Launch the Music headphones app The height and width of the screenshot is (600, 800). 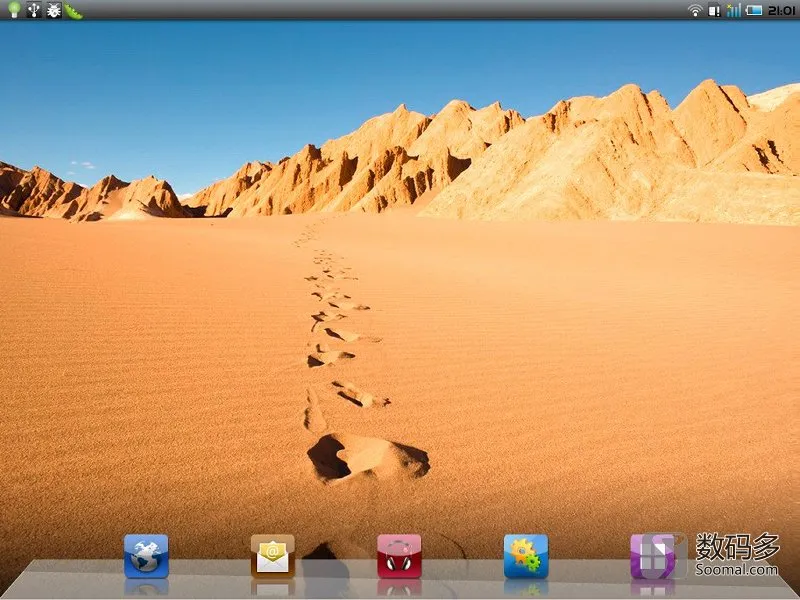coord(399,556)
